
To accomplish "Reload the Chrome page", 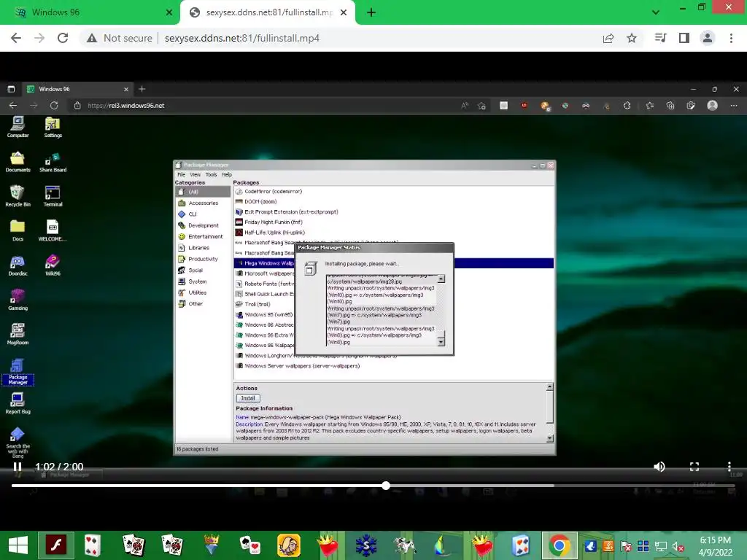I will tap(63, 38).
